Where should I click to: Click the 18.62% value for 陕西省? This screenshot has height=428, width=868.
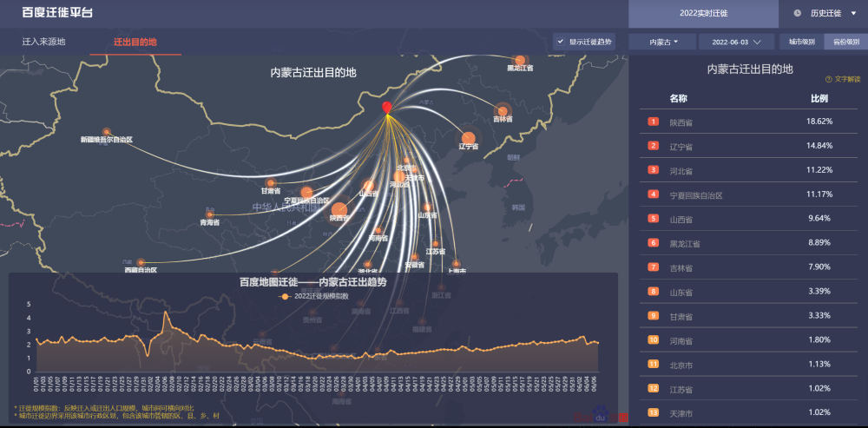(x=820, y=122)
